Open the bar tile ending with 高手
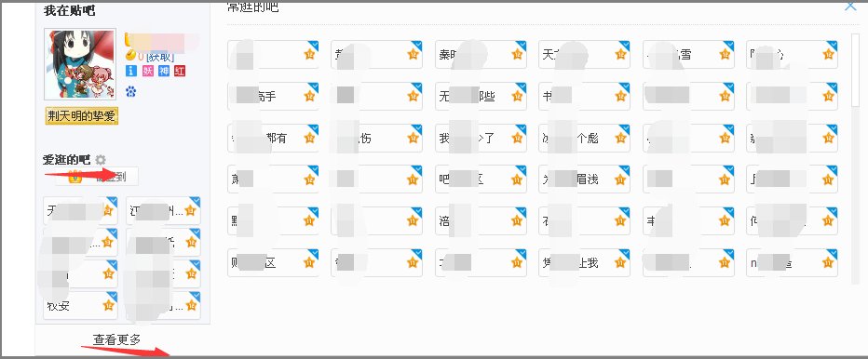Viewport: 868px width, 359px height. [x=273, y=96]
